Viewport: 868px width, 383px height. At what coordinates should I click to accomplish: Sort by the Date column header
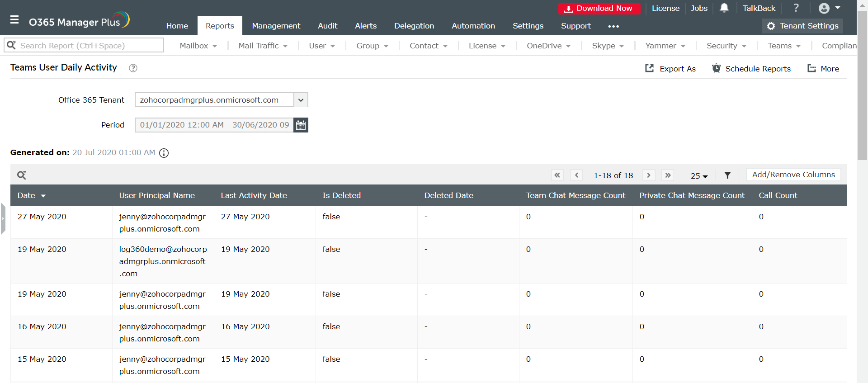coord(32,195)
